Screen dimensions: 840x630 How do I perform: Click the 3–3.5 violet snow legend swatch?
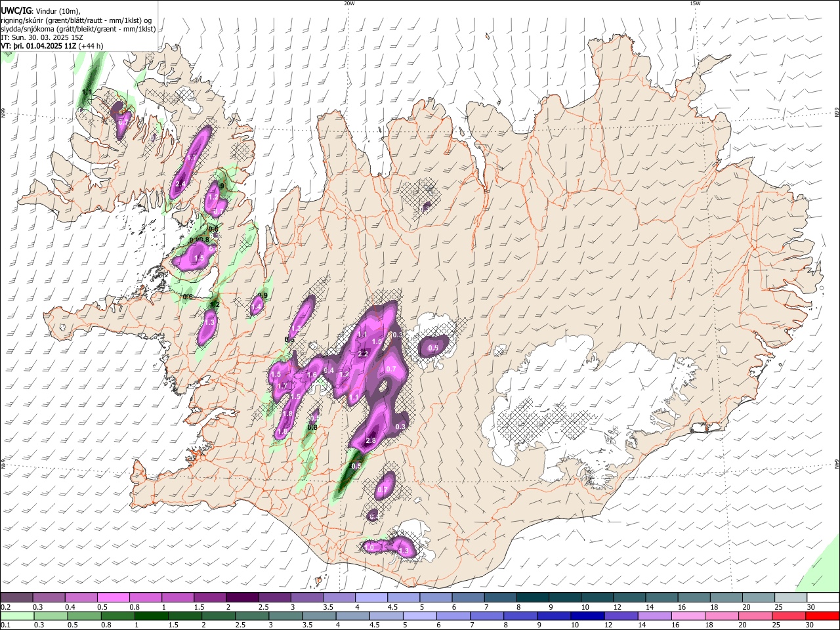tap(306, 597)
